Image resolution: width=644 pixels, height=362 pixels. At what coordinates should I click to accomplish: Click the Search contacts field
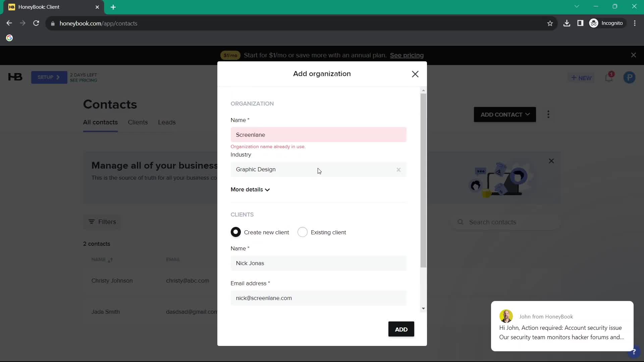coord(506,222)
